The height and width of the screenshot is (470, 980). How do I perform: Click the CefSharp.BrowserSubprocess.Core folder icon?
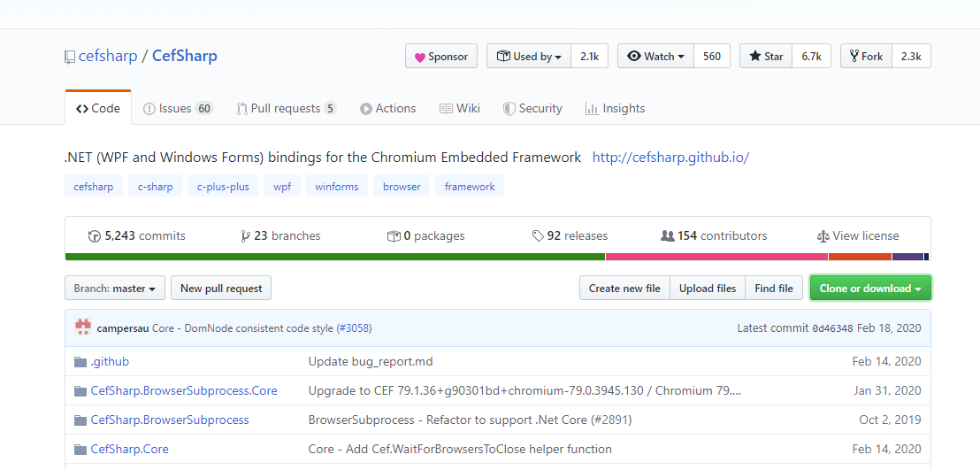pos(80,391)
